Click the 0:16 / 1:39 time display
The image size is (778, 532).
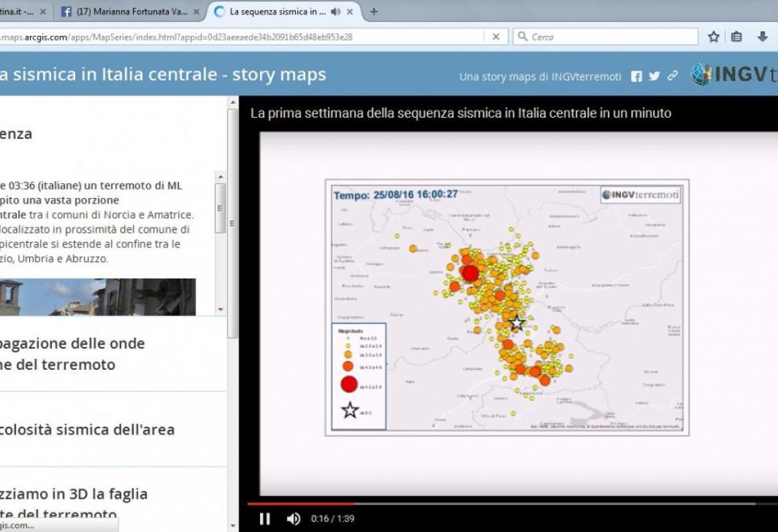pos(332,519)
